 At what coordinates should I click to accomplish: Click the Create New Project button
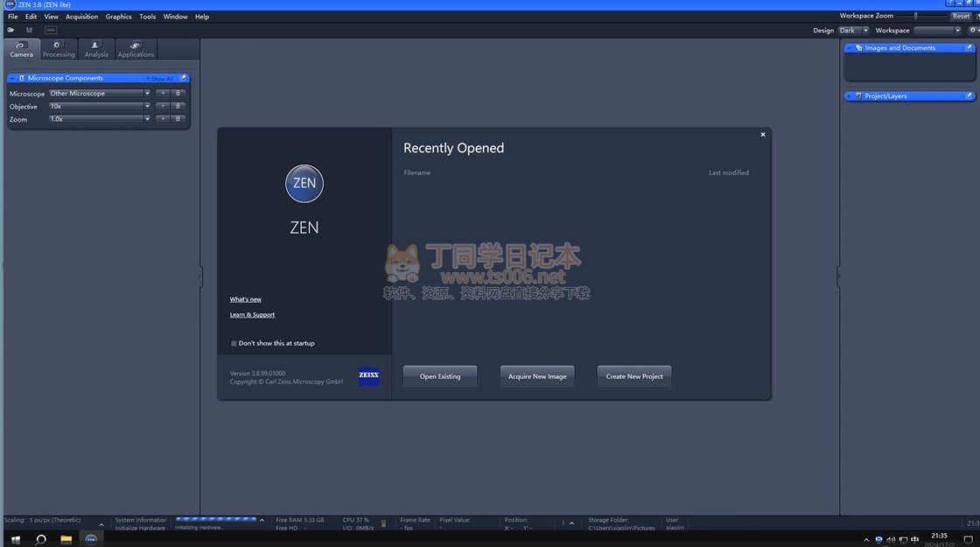pyautogui.click(x=634, y=376)
